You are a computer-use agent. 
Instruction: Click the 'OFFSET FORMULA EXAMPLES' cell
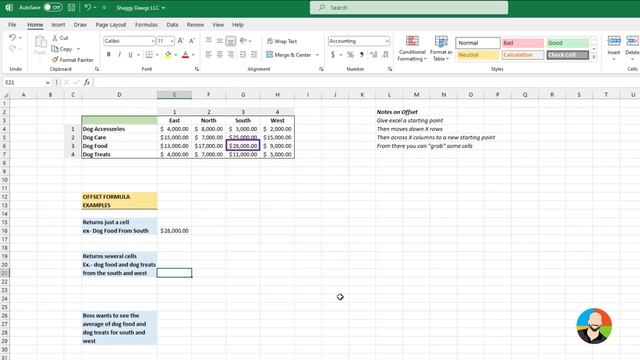(119, 201)
